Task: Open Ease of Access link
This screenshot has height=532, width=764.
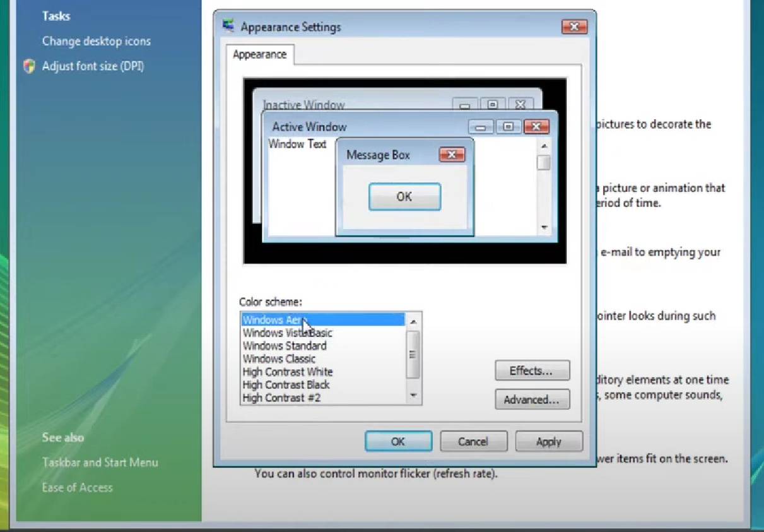Action: click(x=77, y=488)
